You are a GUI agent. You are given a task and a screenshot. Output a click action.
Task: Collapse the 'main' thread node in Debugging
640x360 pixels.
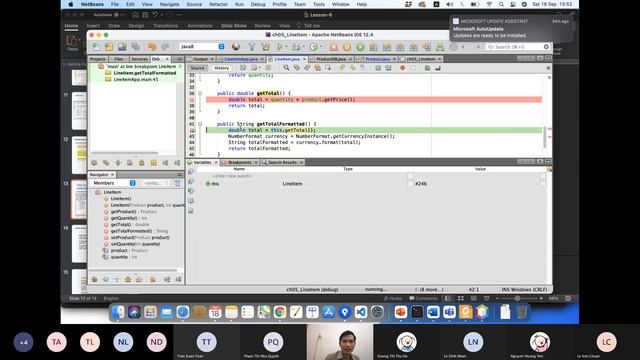[x=94, y=66]
